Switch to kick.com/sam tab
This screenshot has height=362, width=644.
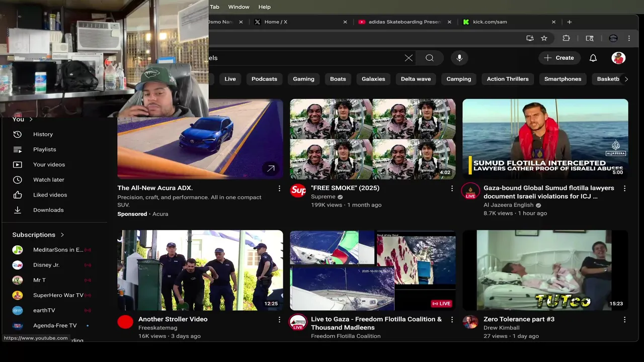[509, 22]
